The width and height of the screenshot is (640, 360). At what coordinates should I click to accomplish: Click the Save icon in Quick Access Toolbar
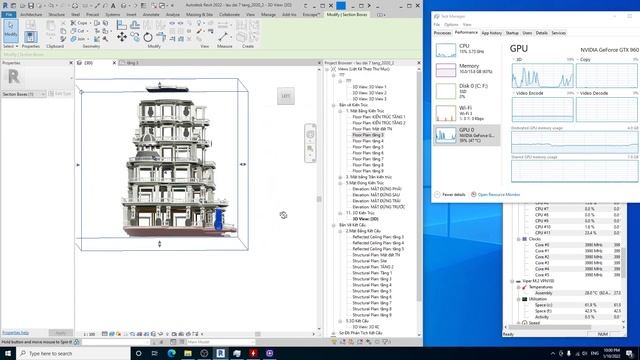tap(31, 6)
